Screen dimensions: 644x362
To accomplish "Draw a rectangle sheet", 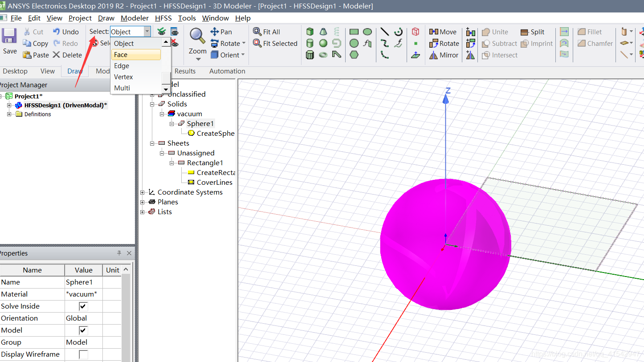I will click(x=354, y=32).
